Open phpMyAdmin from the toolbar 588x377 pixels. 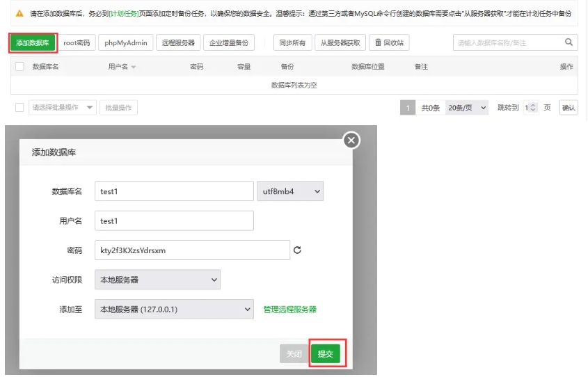click(125, 43)
